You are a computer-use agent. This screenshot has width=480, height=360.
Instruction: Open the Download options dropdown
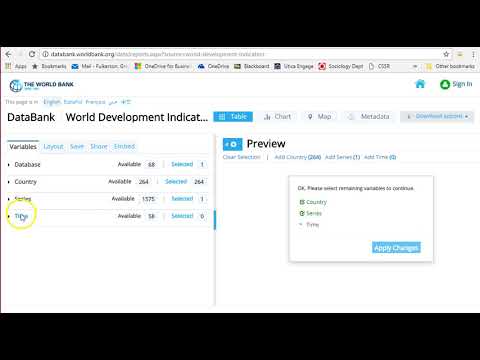pos(437,116)
